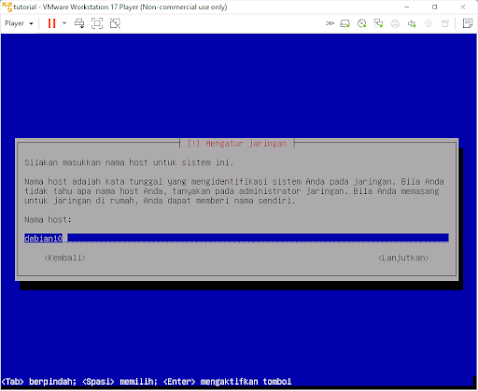Click the 'Nama host:' label
This screenshot has width=478, height=391.
click(48, 220)
